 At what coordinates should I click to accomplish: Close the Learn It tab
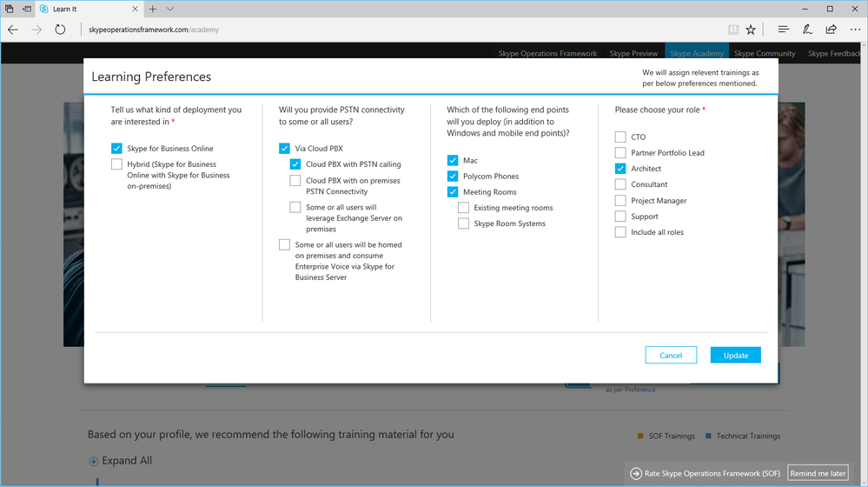point(135,9)
